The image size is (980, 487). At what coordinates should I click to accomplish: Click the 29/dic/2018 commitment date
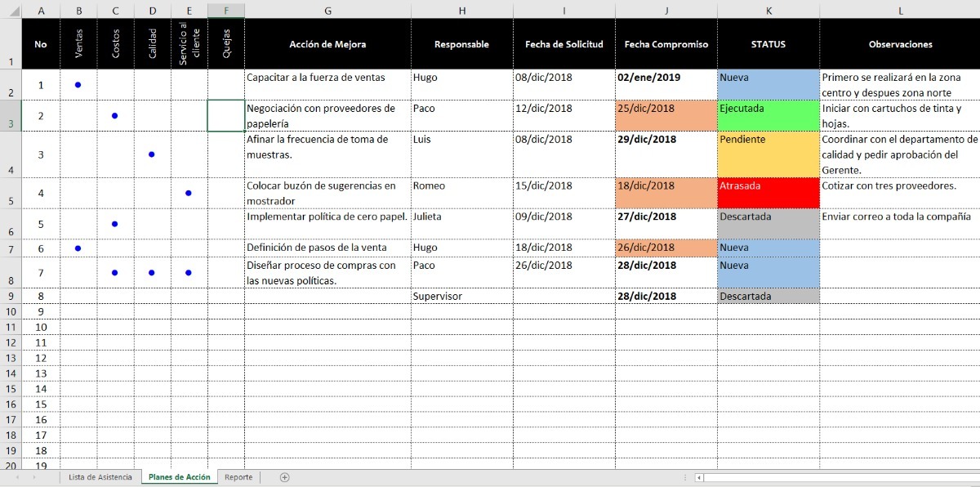pos(666,154)
